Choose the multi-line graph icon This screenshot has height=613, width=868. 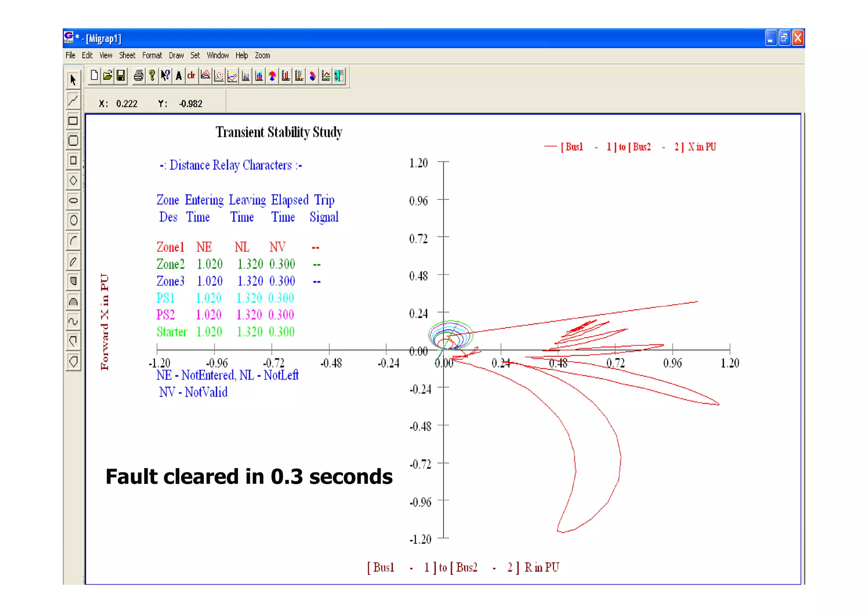point(232,76)
